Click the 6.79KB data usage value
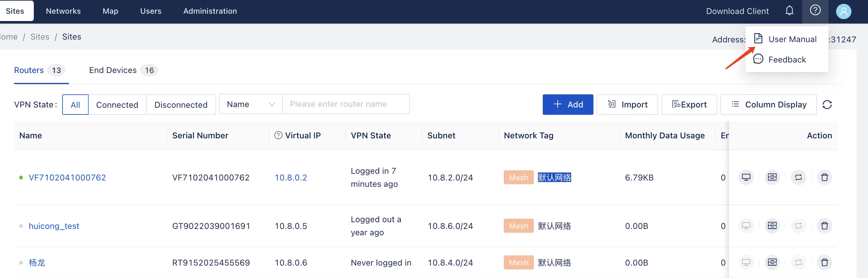Screen dimensions: 868x278 coord(639,178)
